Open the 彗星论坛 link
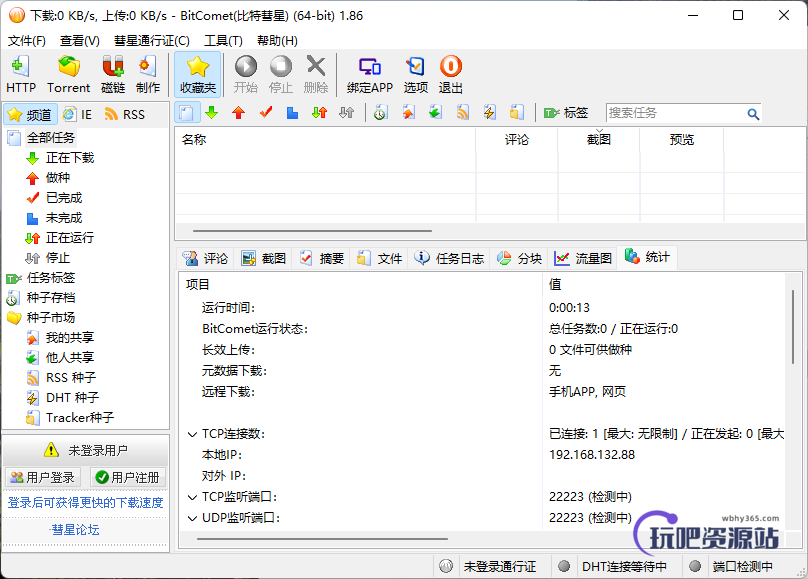The height and width of the screenshot is (579, 808). click(75, 530)
